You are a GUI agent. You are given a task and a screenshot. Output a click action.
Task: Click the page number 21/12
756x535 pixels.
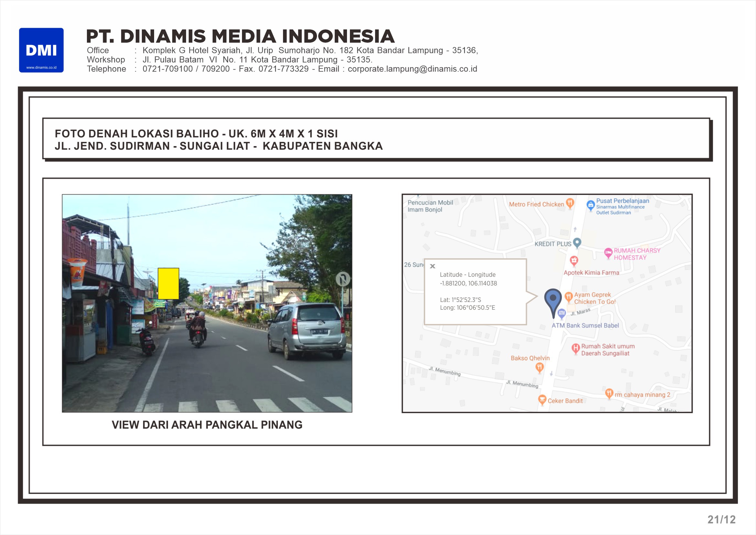click(721, 519)
